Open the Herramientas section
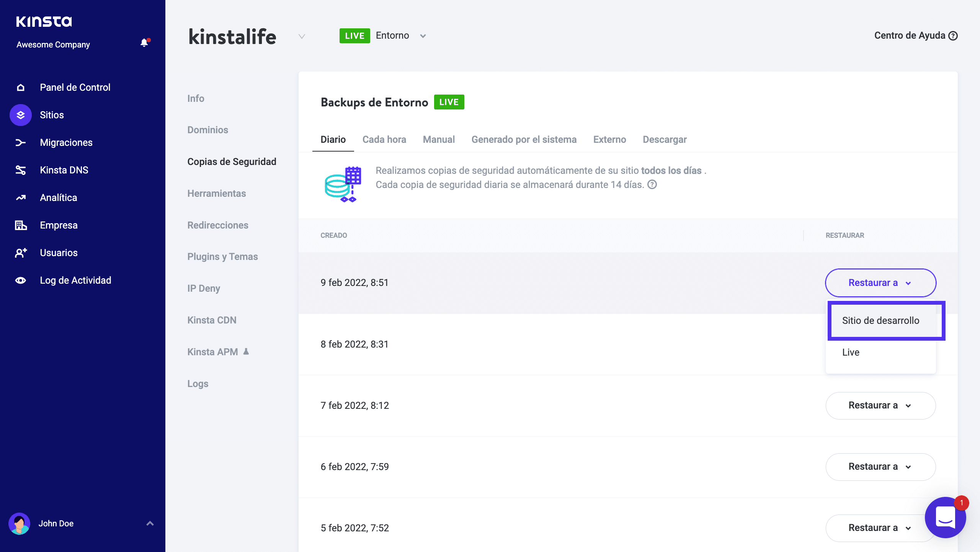The height and width of the screenshot is (552, 980). click(x=217, y=193)
